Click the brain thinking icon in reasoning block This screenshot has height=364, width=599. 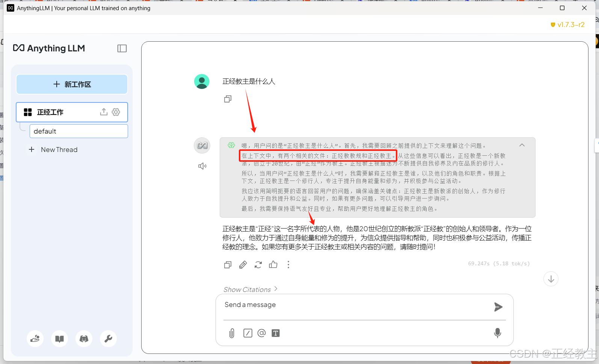point(231,145)
